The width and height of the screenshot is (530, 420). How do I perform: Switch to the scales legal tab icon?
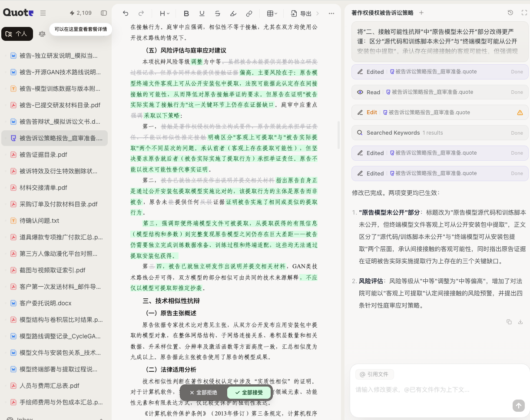[42, 33]
